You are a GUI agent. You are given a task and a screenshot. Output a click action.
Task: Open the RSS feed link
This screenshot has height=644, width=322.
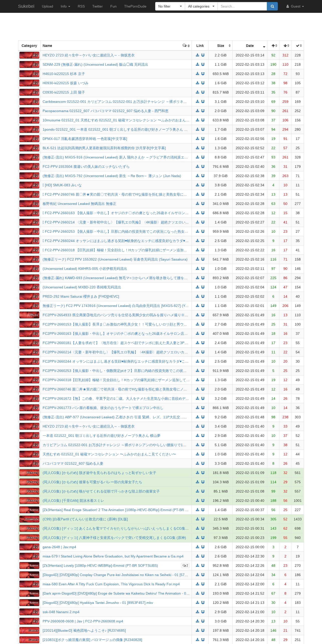click(x=81, y=6)
